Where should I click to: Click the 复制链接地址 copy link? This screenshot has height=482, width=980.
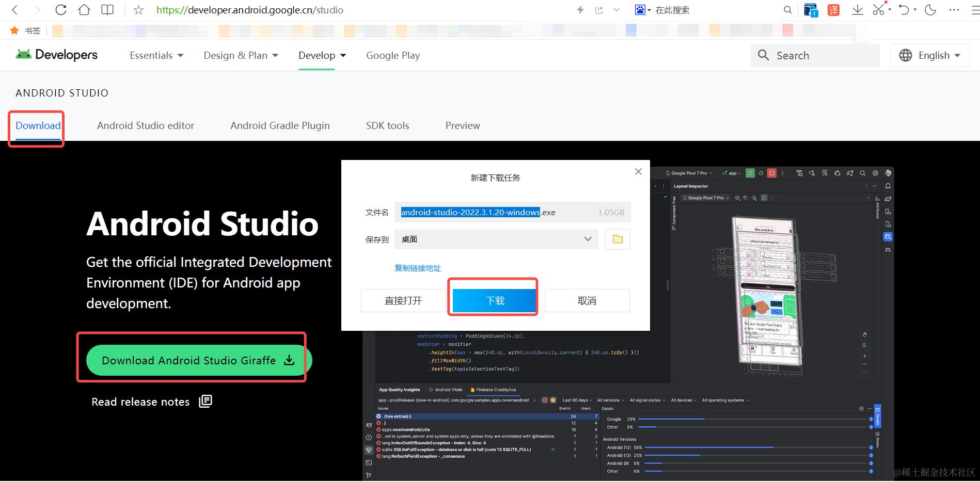(418, 268)
